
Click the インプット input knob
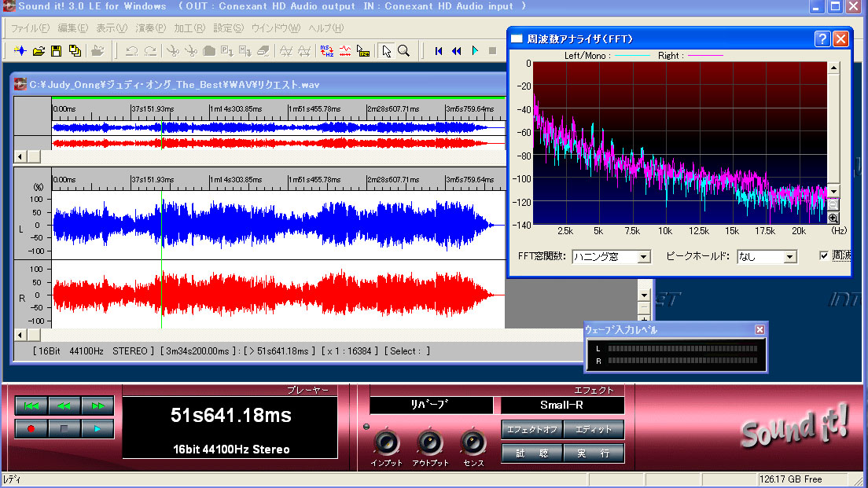tap(386, 442)
